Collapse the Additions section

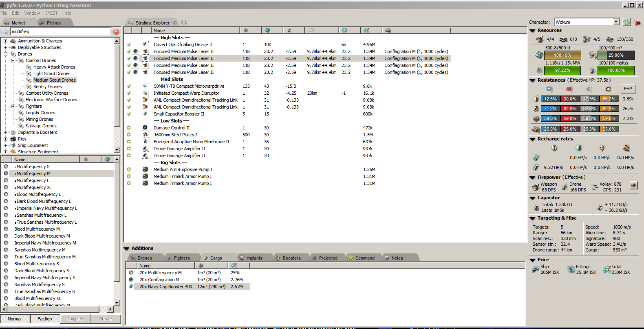[126, 248]
